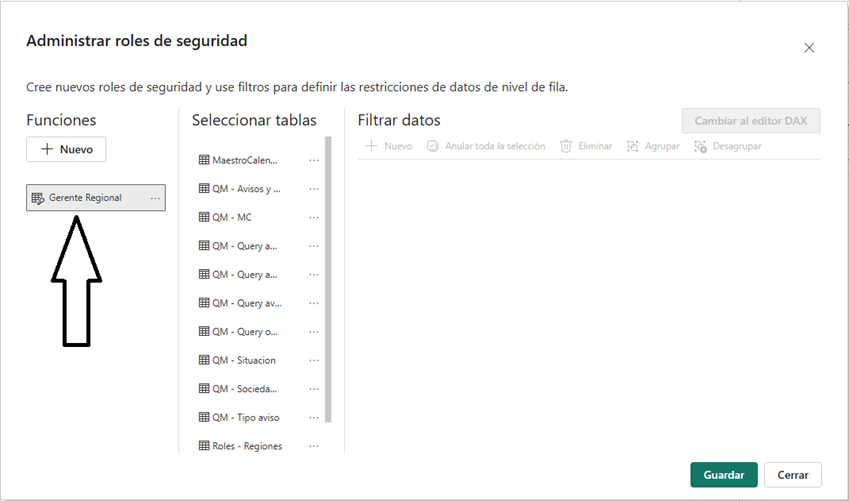
Task: Click the QM - Situacion table icon
Action: (204, 360)
